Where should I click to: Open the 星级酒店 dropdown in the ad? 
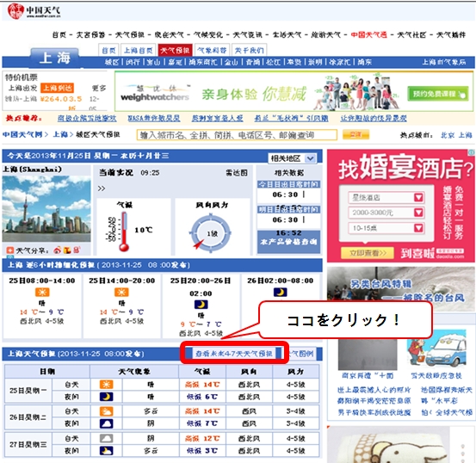[x=386, y=198]
